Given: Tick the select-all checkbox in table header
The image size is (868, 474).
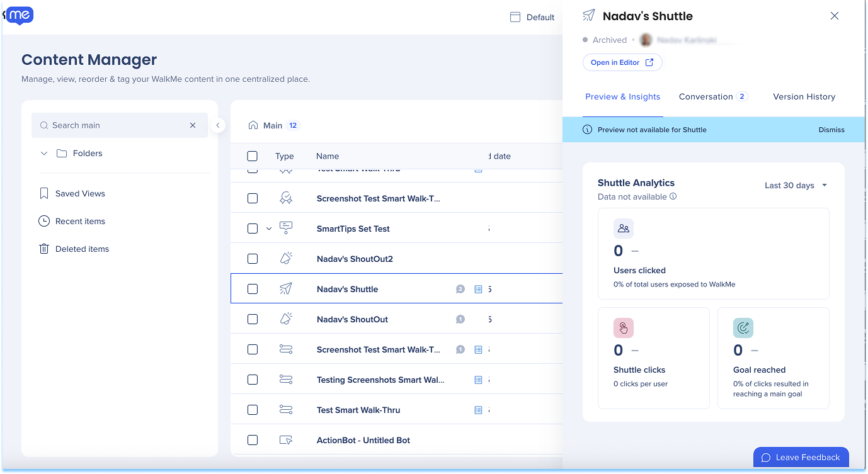Looking at the screenshot, I should tap(253, 156).
